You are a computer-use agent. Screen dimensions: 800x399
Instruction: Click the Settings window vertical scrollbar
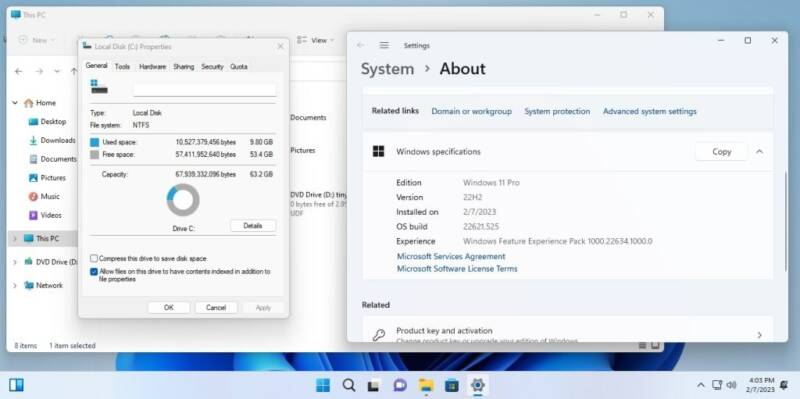(x=786, y=220)
